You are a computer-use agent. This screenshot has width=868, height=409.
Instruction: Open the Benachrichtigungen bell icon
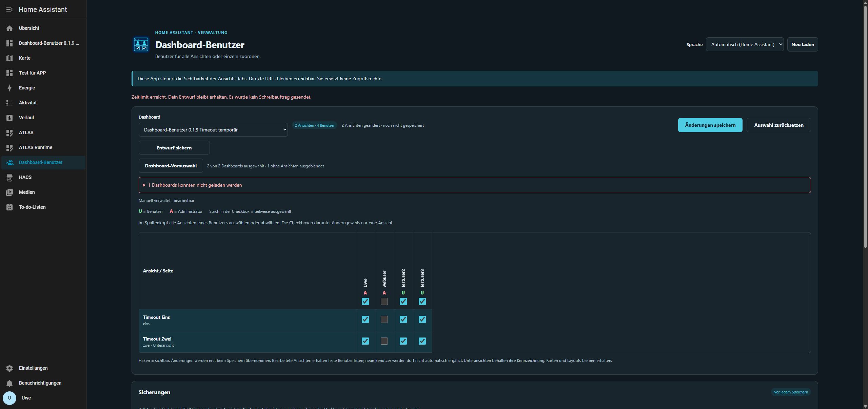(x=9, y=383)
